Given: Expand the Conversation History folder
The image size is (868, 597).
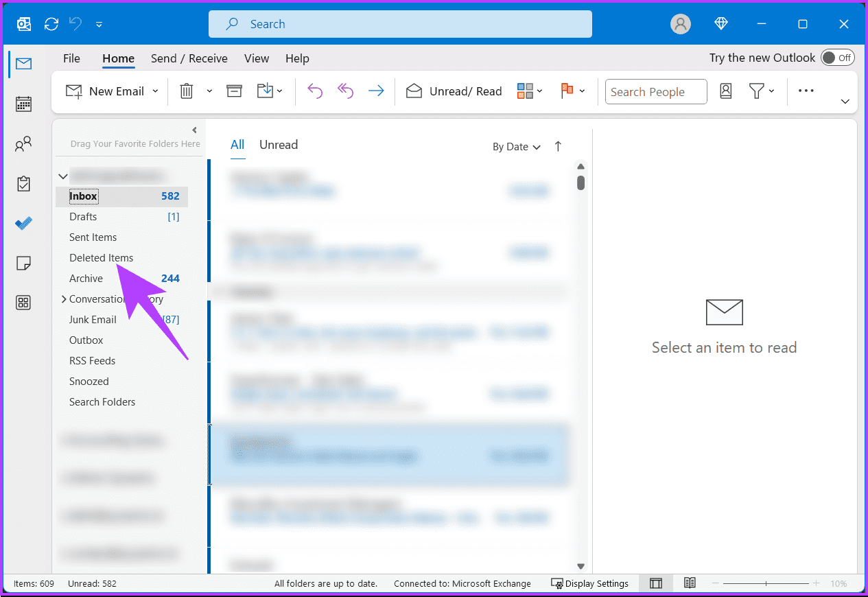Looking at the screenshot, I should click(x=62, y=298).
